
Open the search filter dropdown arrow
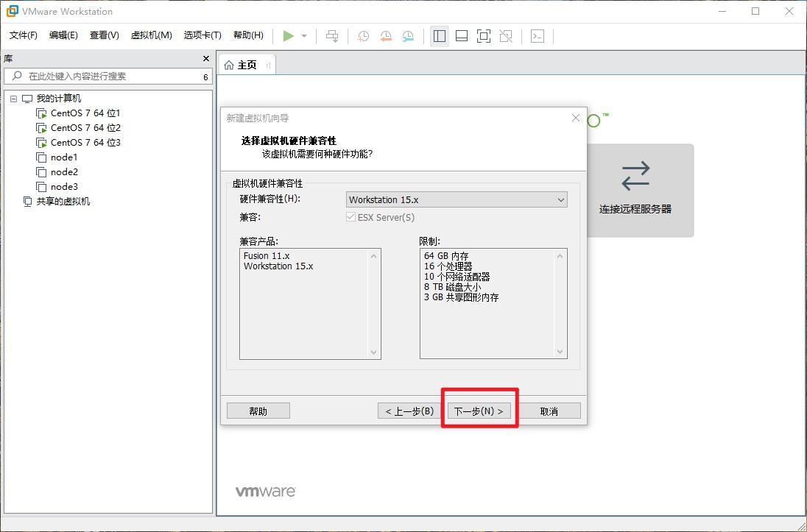(205, 77)
